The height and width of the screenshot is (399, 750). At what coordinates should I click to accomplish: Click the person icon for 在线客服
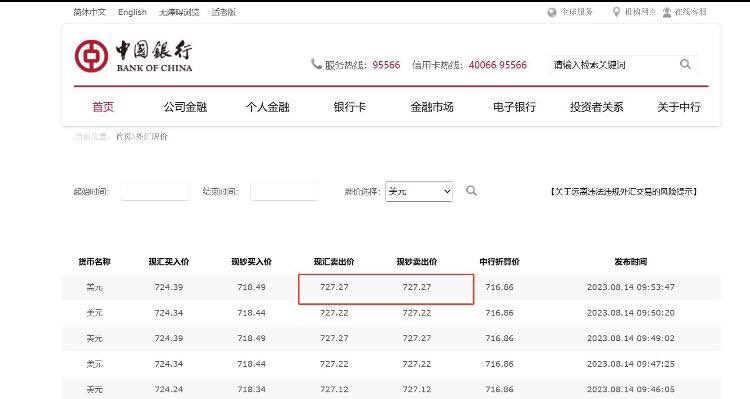[x=667, y=12]
